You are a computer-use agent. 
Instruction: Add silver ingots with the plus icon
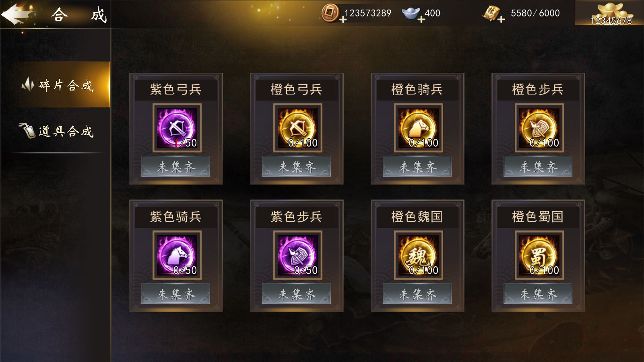[421, 19]
